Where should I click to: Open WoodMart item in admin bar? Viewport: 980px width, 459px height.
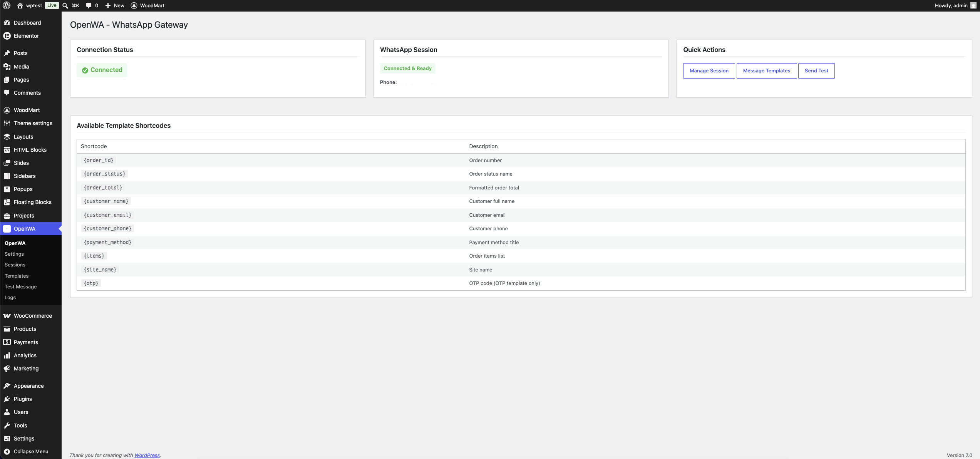click(147, 5)
